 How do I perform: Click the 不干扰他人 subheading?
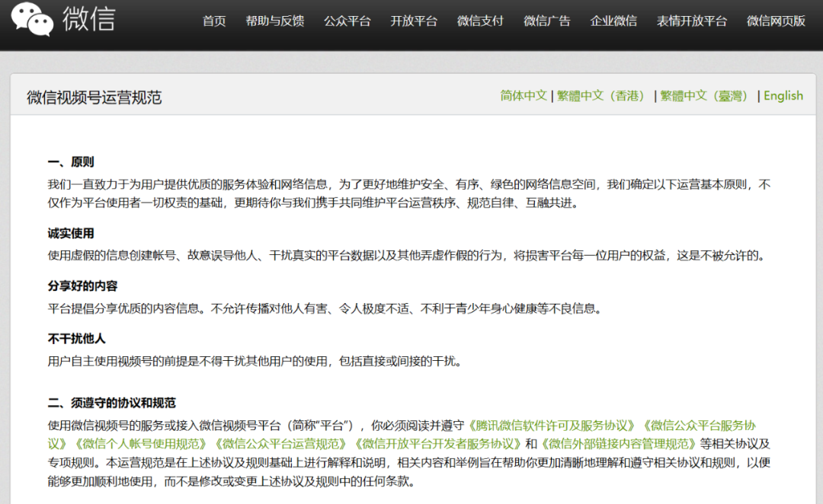point(77,339)
